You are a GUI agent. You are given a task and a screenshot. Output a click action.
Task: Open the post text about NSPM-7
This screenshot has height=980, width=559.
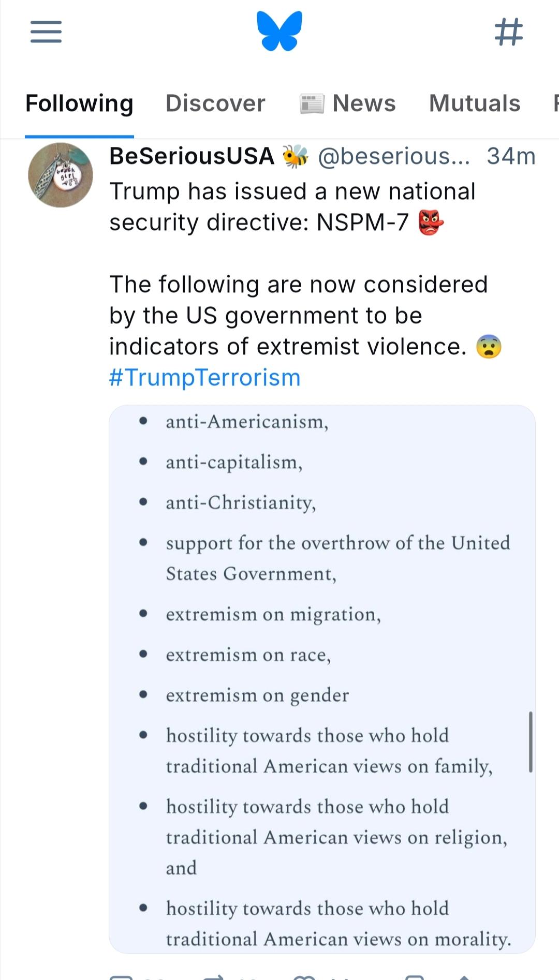click(x=292, y=207)
